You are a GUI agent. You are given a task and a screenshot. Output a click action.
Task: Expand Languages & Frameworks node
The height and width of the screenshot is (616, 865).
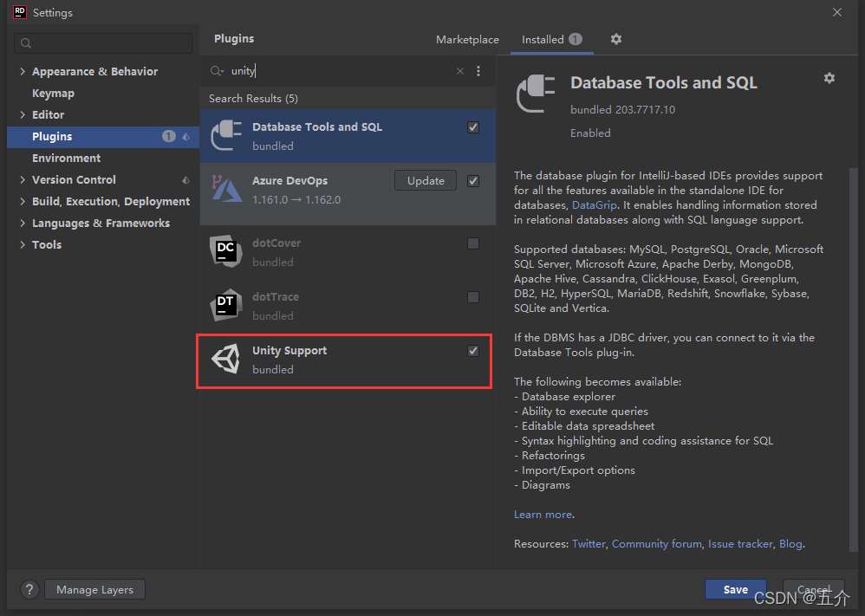pos(23,223)
